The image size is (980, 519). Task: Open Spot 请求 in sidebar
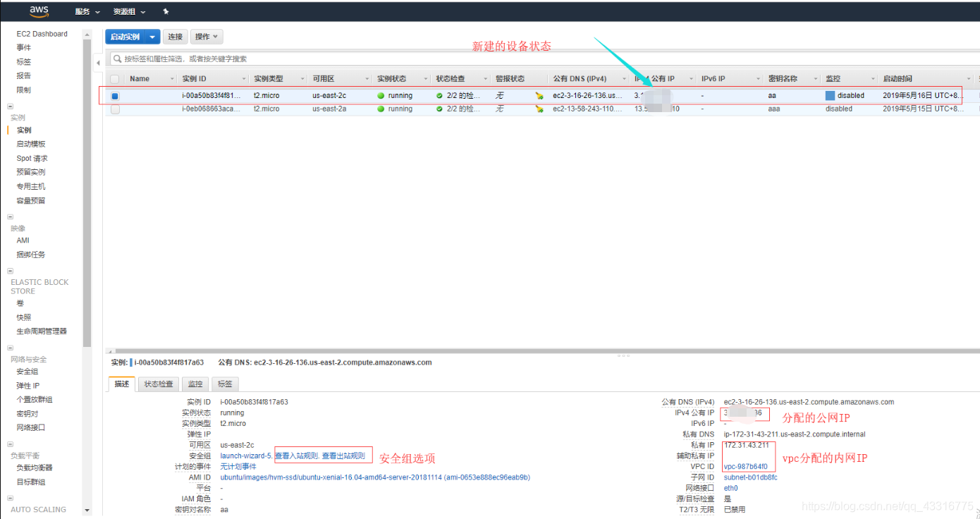click(32, 158)
